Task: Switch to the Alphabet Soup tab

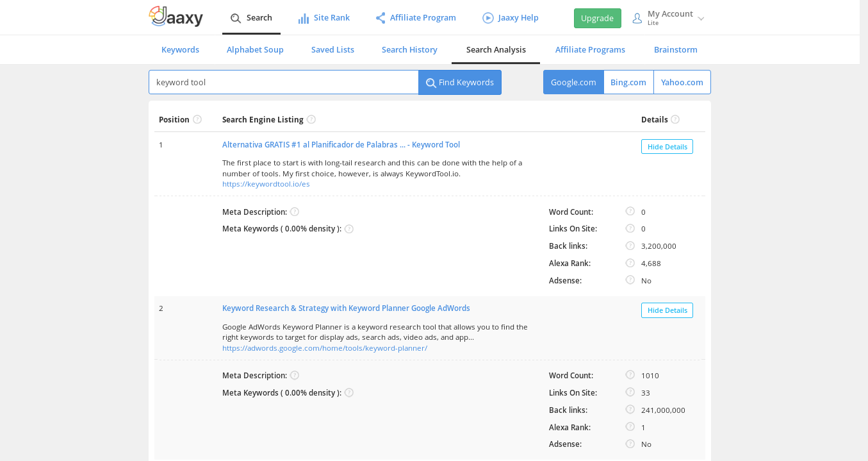Action: coord(255,49)
